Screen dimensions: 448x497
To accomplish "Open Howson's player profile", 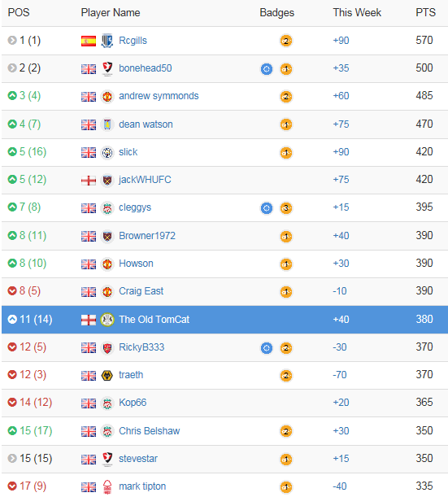I will click(136, 264).
